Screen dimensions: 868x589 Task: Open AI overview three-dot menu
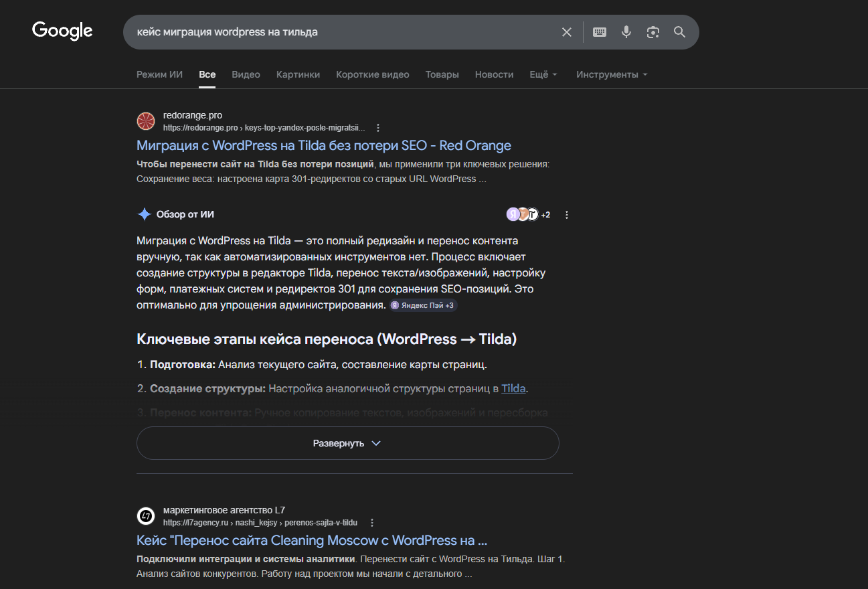[x=567, y=215]
